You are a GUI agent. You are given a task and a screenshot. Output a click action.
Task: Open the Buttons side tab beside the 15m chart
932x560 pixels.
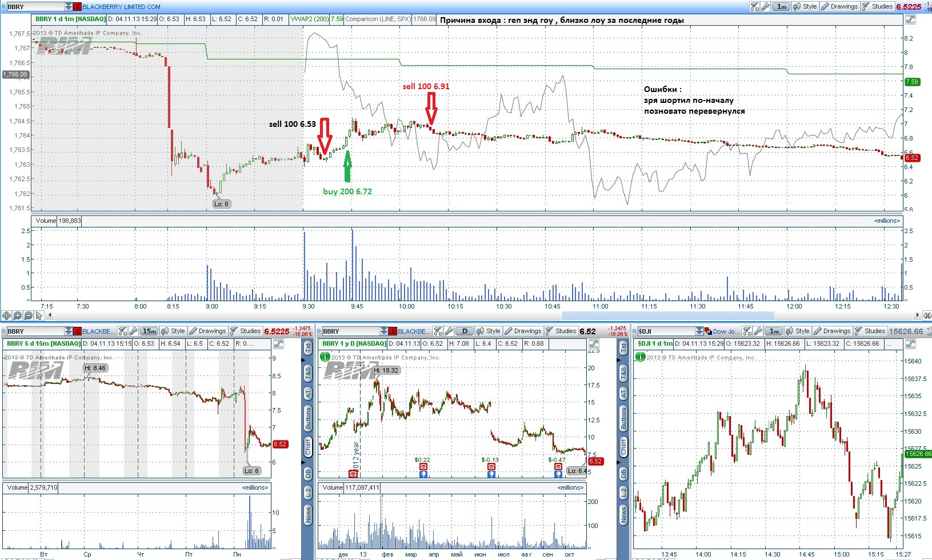pos(308,419)
